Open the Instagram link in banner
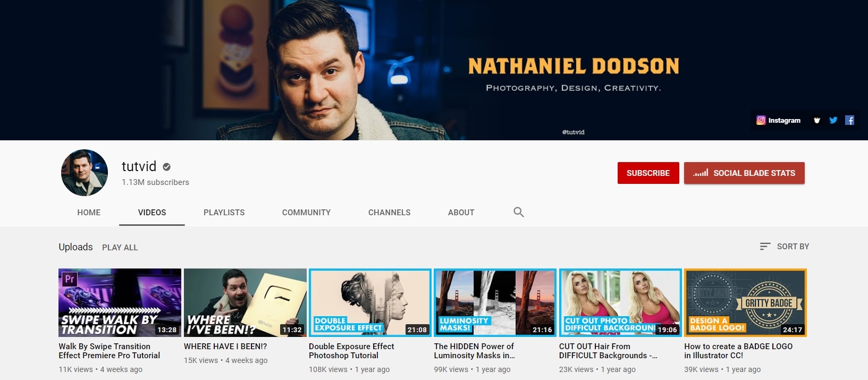This screenshot has height=380, width=868. coord(778,120)
